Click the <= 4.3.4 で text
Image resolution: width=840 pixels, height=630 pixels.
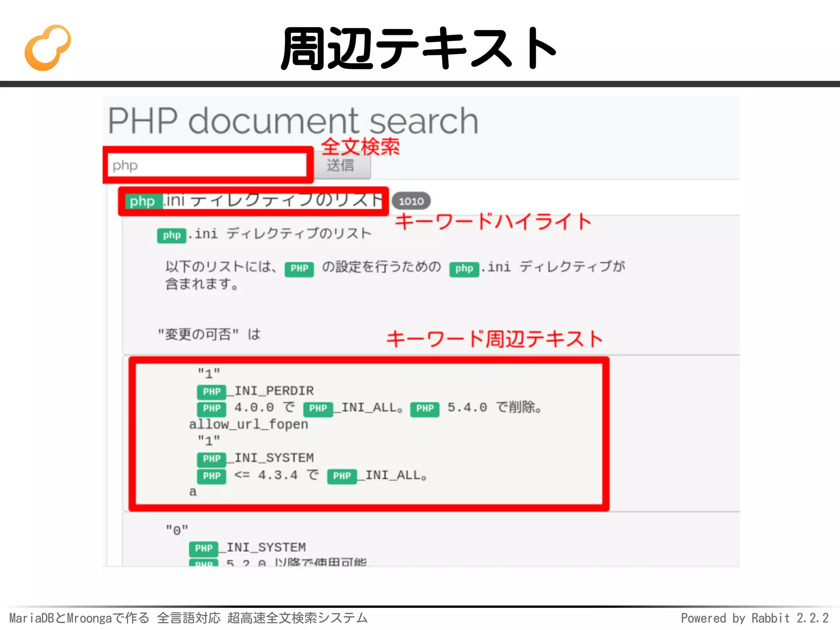(x=277, y=475)
